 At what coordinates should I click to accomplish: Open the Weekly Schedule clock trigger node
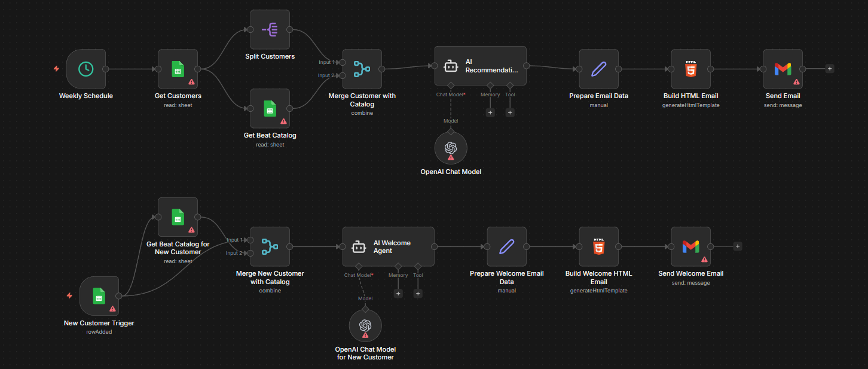86,69
